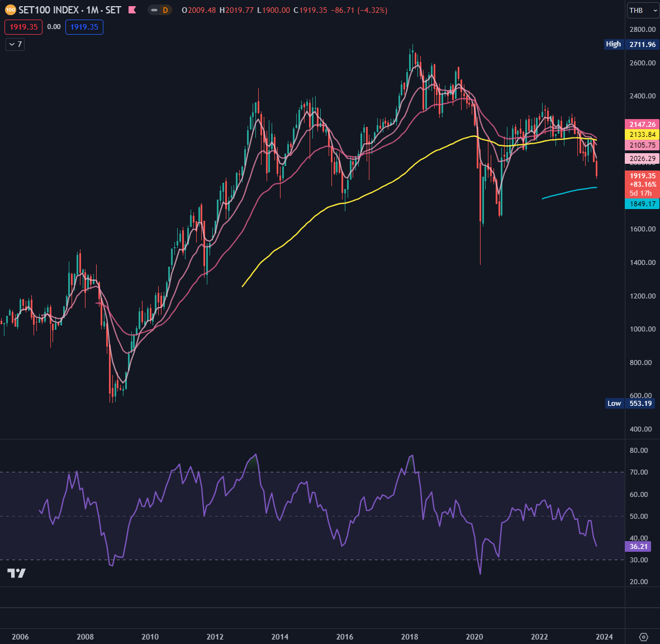Viewport: 660px width, 644px height.
Task: Click the 2600.00 price scale label
Action: 643,63
